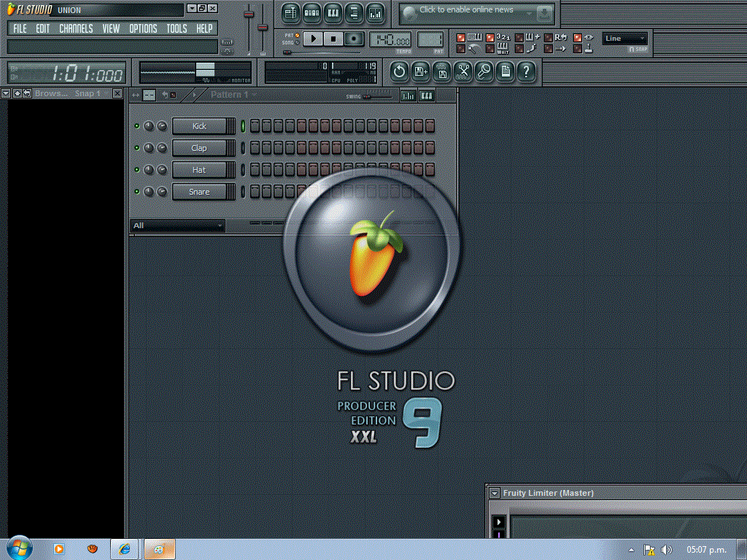747x560 pixels.
Task: Toggle the loop recording switch
Action: [549, 38]
